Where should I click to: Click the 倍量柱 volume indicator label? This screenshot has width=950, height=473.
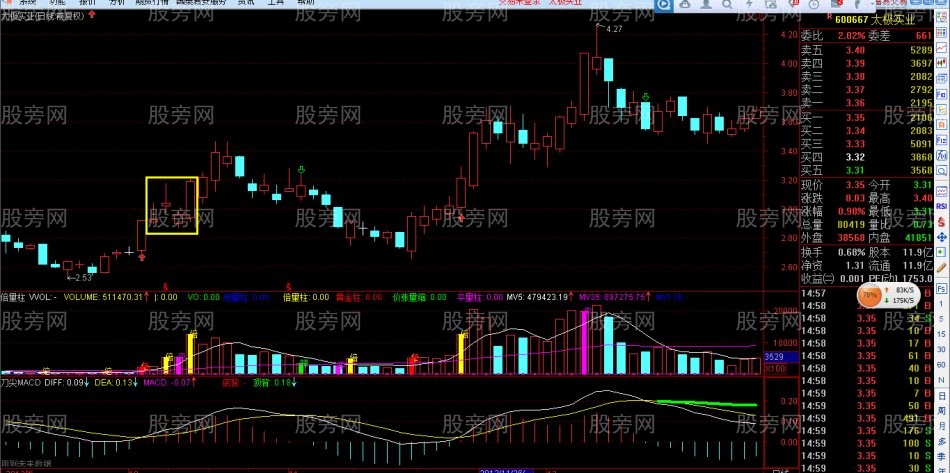point(13,297)
